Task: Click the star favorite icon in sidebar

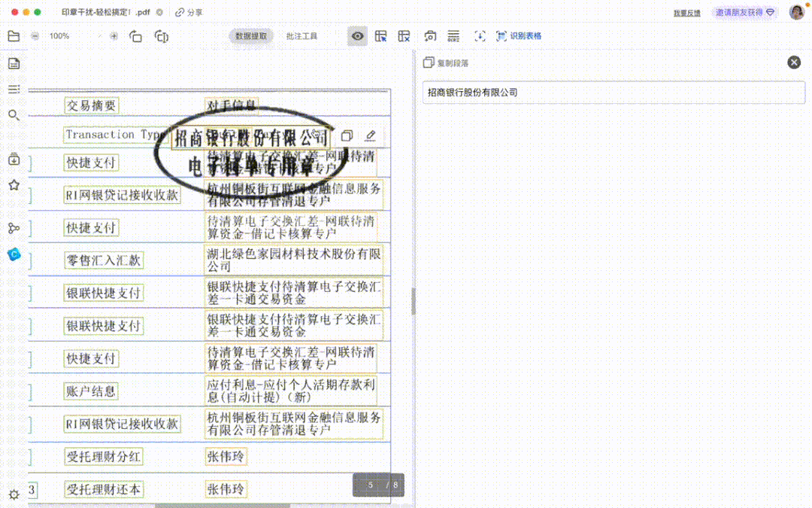Action: 14,184
